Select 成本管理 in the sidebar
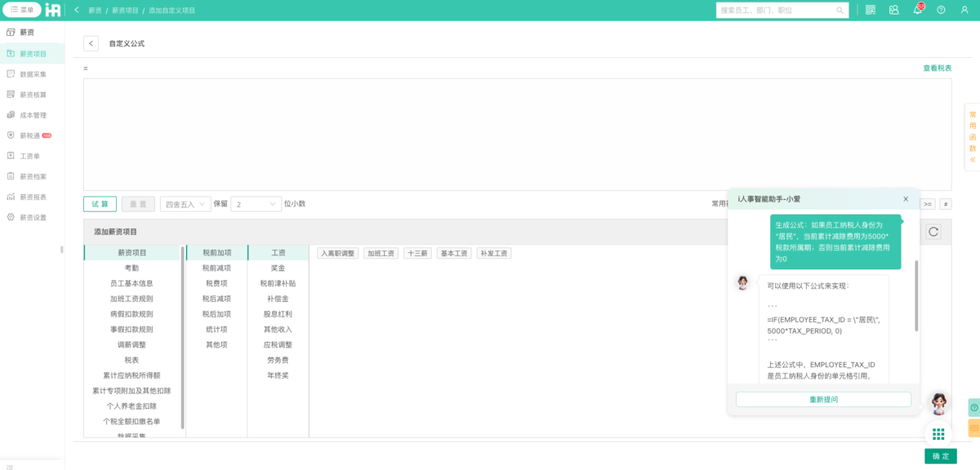 (33, 115)
